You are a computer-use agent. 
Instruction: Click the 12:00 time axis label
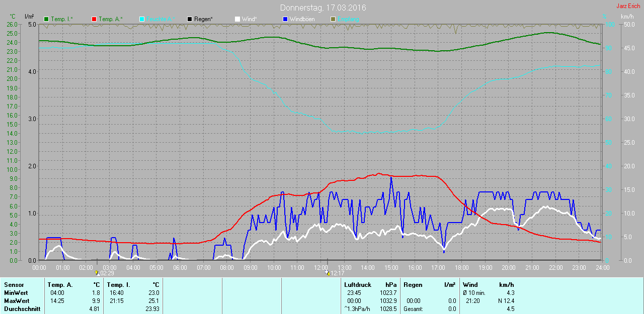point(320,268)
